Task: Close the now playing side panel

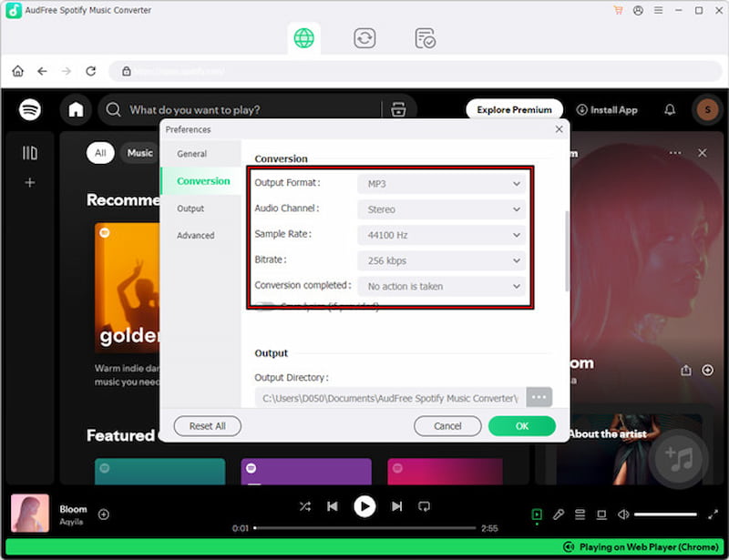Action: (x=702, y=153)
